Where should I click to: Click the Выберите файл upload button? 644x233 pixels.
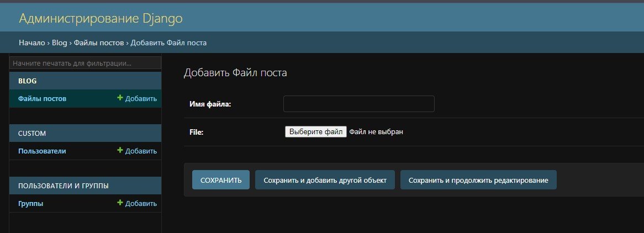[316, 131]
